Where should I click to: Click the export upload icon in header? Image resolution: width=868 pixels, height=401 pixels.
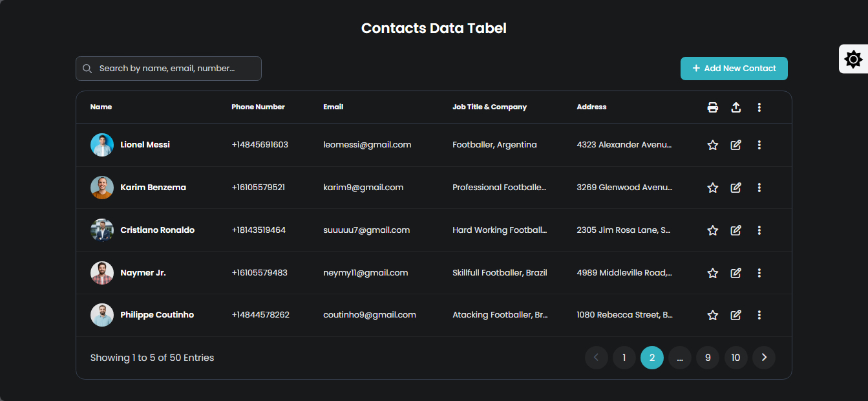click(x=736, y=107)
